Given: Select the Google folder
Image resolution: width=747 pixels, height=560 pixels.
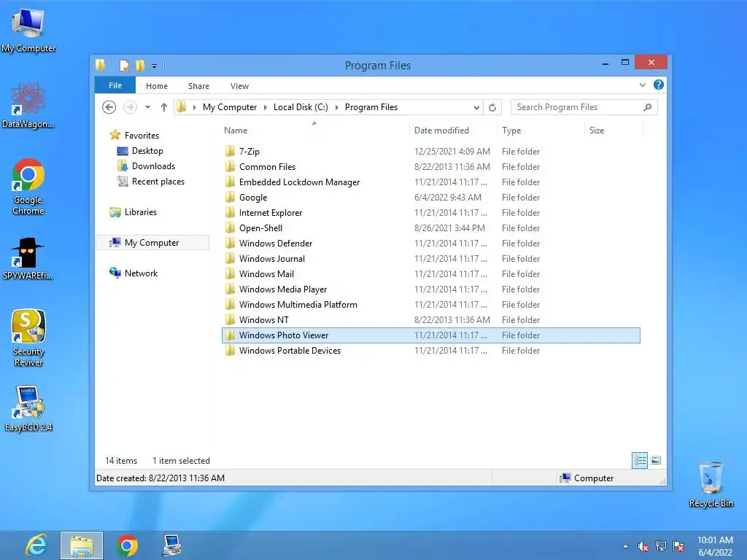Looking at the screenshot, I should (x=430, y=197).
